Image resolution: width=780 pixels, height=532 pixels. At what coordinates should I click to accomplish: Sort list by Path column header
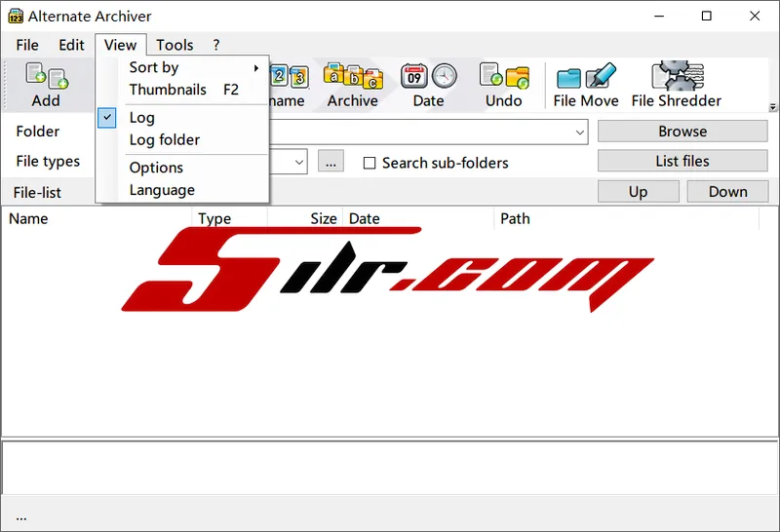point(627,219)
